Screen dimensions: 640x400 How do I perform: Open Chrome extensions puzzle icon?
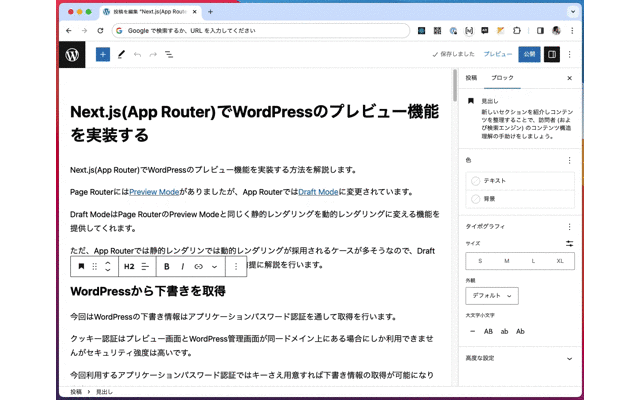click(517, 31)
